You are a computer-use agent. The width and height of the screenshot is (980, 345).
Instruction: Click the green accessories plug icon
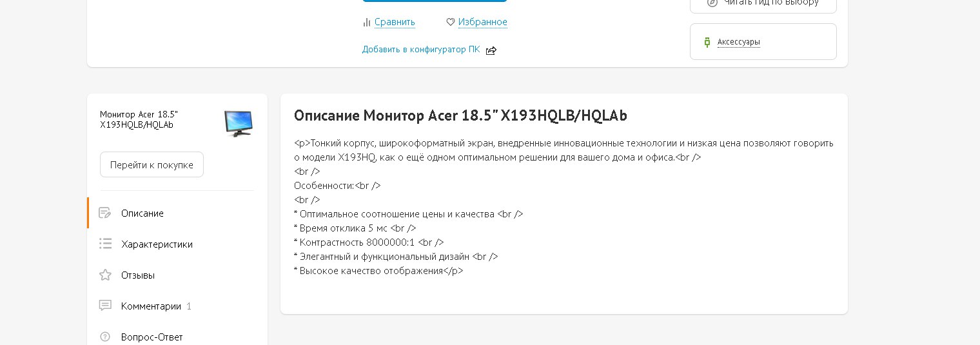tap(707, 42)
